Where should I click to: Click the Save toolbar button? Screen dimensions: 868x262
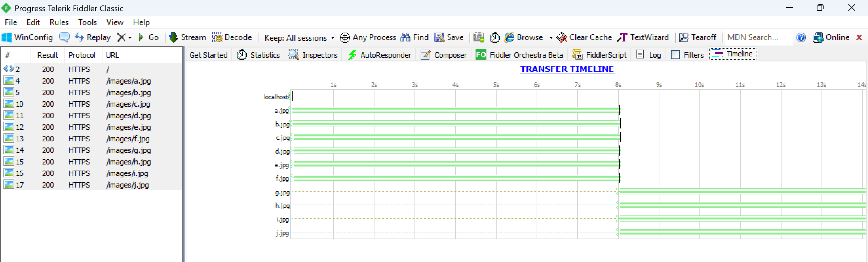pyautogui.click(x=449, y=37)
